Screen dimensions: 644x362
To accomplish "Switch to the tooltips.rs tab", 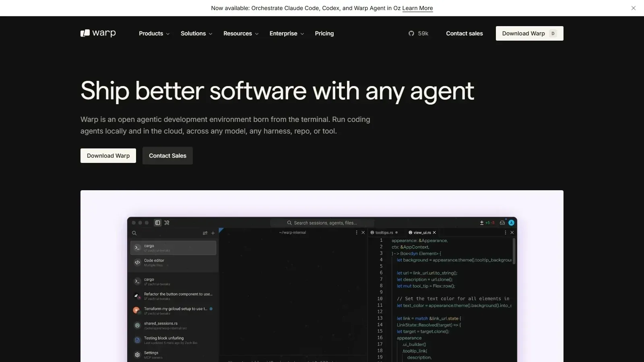I will tap(384, 232).
